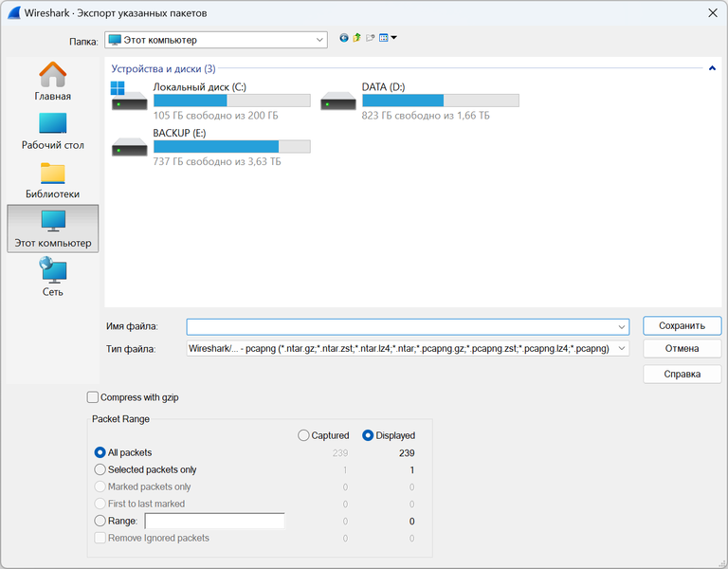Open the Имя файла history dropdown
The width and height of the screenshot is (728, 569).
[621, 327]
